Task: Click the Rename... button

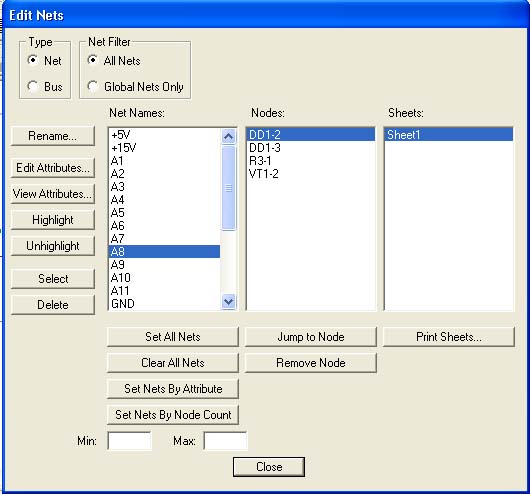Action: coord(53,136)
